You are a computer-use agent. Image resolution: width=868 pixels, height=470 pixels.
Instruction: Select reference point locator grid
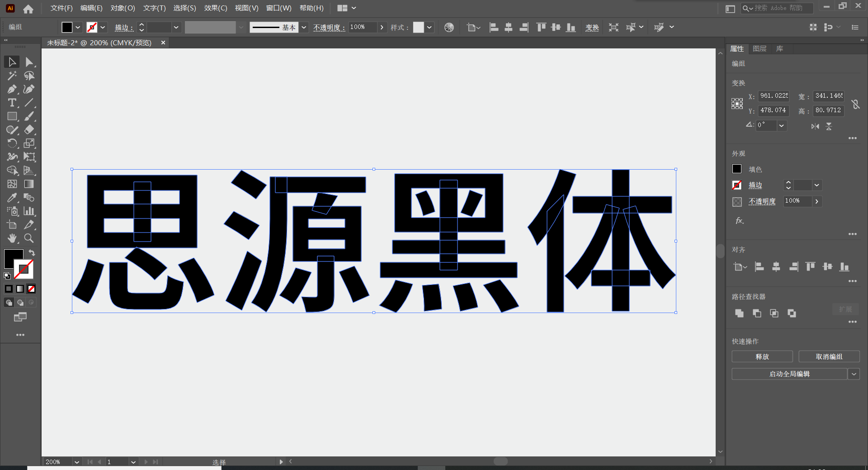(737, 104)
